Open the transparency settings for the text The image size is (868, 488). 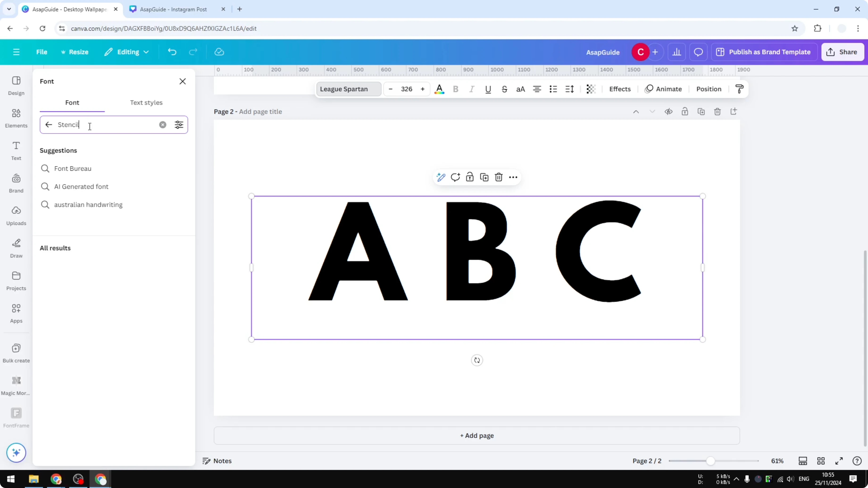click(x=591, y=89)
